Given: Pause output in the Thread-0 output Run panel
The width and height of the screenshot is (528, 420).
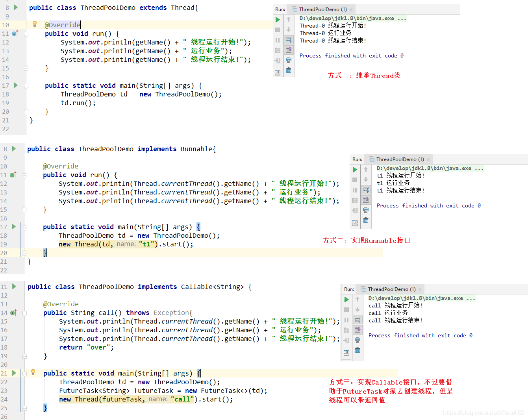Looking at the screenshot, I should pos(278,40).
